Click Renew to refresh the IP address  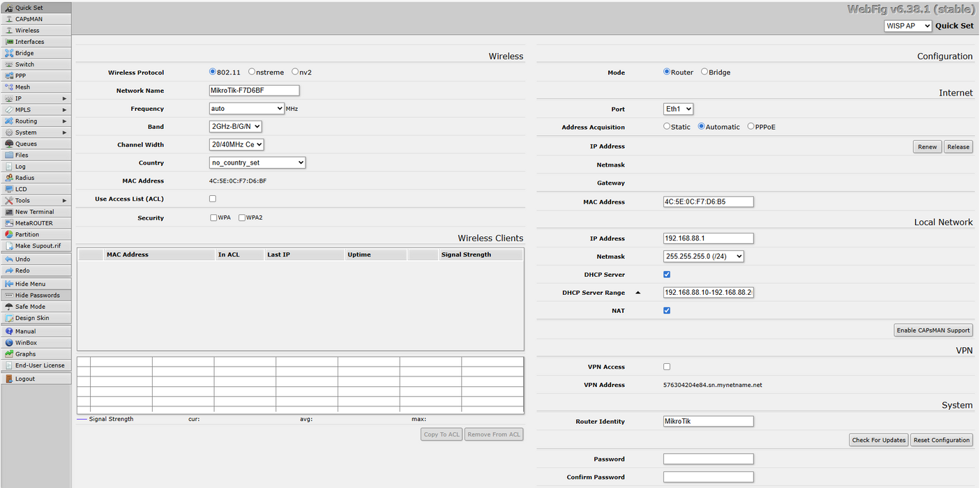pos(927,146)
